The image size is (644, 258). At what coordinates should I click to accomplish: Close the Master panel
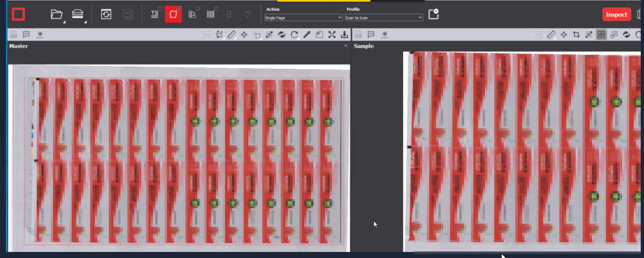[345, 46]
